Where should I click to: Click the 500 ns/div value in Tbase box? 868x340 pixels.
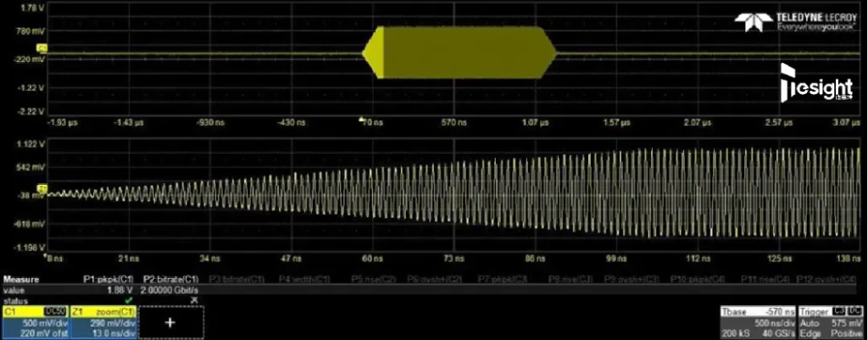pos(773,322)
